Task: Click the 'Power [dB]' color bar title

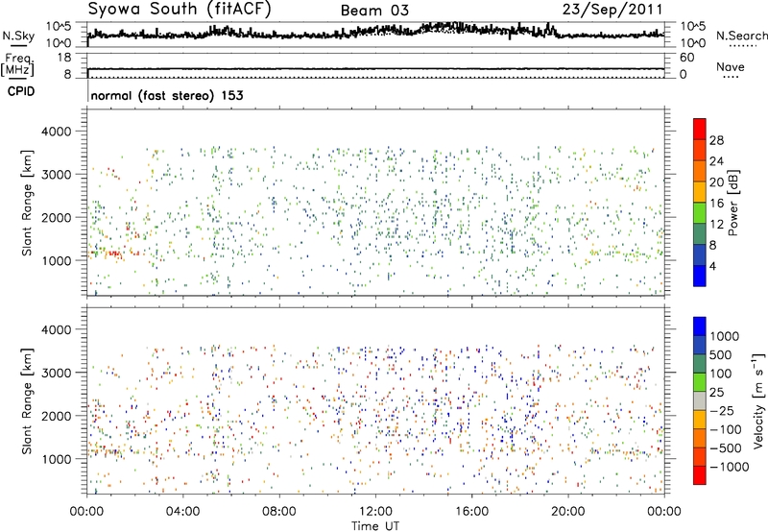Action: pyautogui.click(x=732, y=203)
